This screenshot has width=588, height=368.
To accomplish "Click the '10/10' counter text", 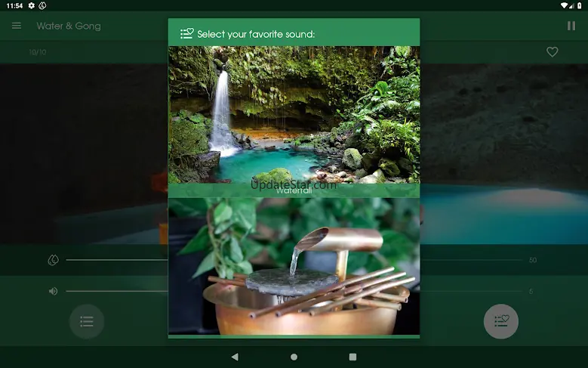I will pyautogui.click(x=38, y=52).
